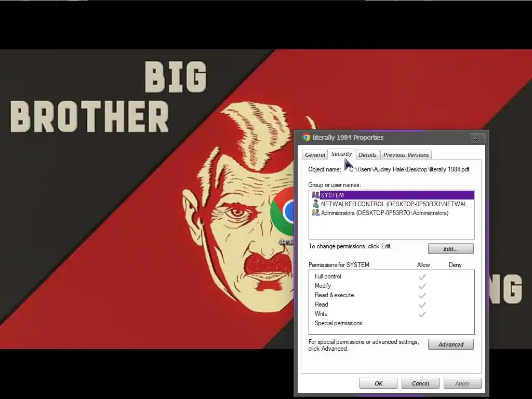Select the NETWALKER CONTROL user entry
The height and width of the screenshot is (399, 532).
(392, 204)
